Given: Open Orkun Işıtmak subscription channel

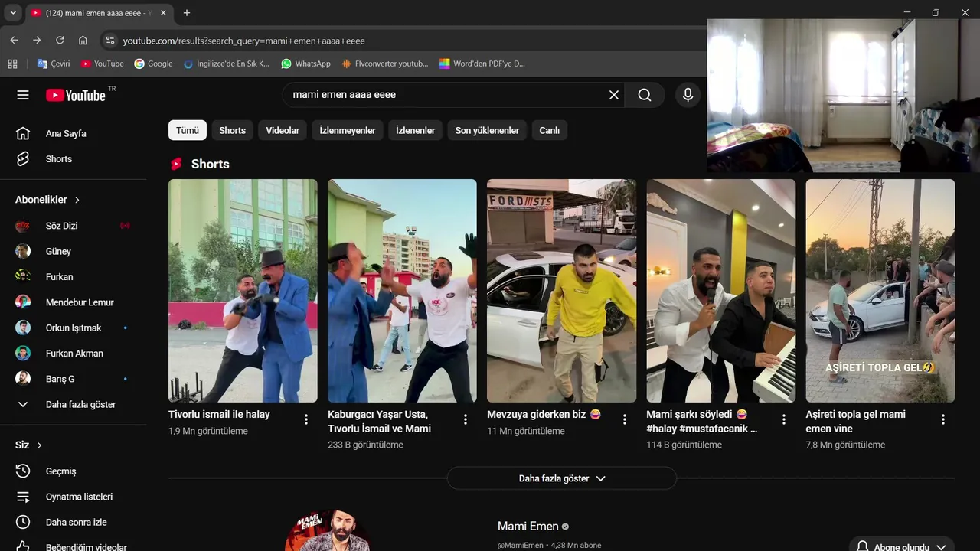Looking at the screenshot, I should coord(73,328).
